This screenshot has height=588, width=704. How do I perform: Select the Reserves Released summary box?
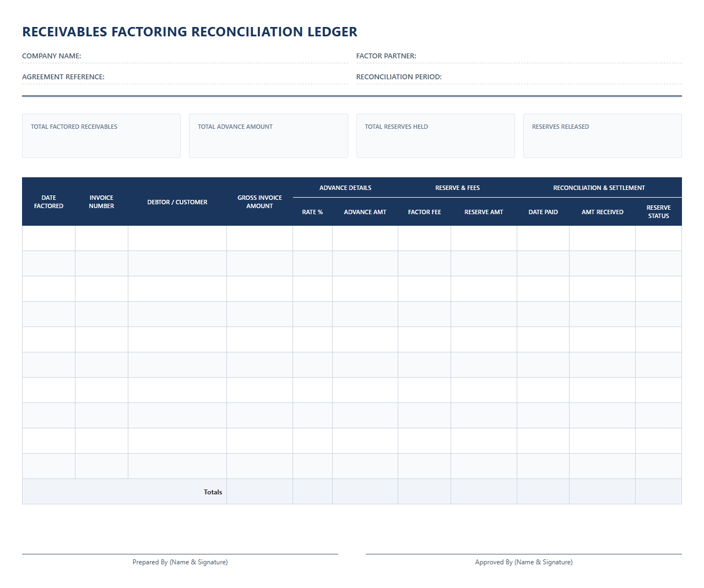(x=603, y=136)
